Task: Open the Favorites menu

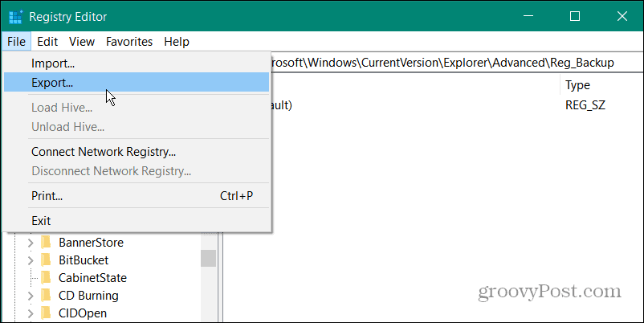Action: pyautogui.click(x=129, y=42)
